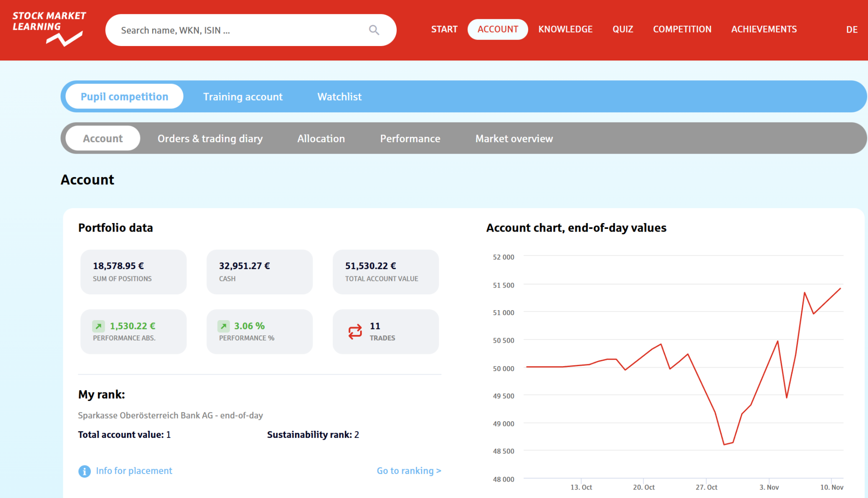Open the Watchlist tab
The width and height of the screenshot is (868, 498).
339,97
